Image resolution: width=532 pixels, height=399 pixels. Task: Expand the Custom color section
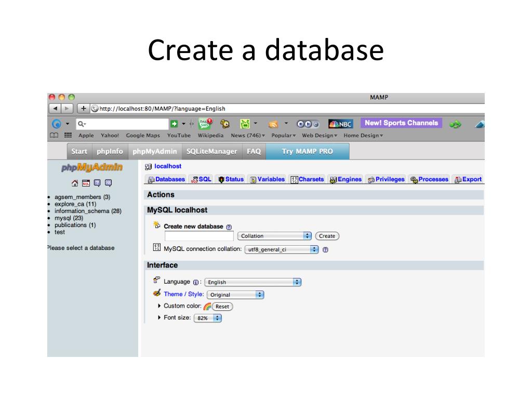(x=159, y=305)
